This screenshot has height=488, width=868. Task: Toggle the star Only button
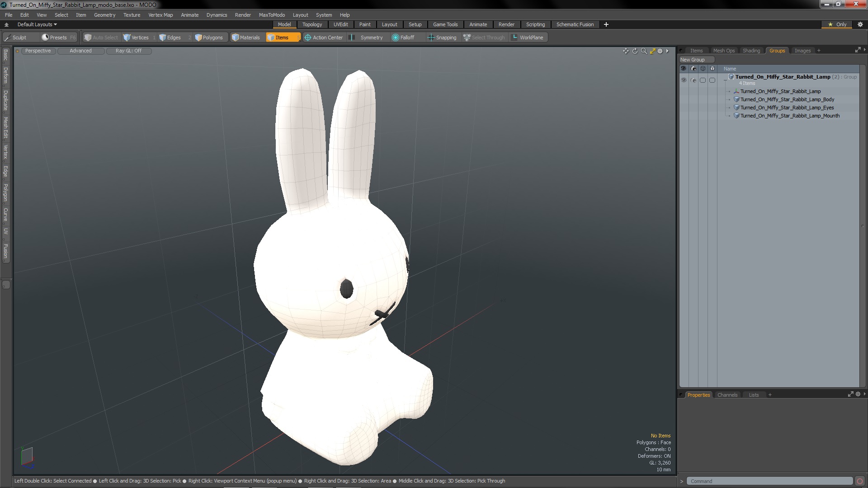coord(837,24)
